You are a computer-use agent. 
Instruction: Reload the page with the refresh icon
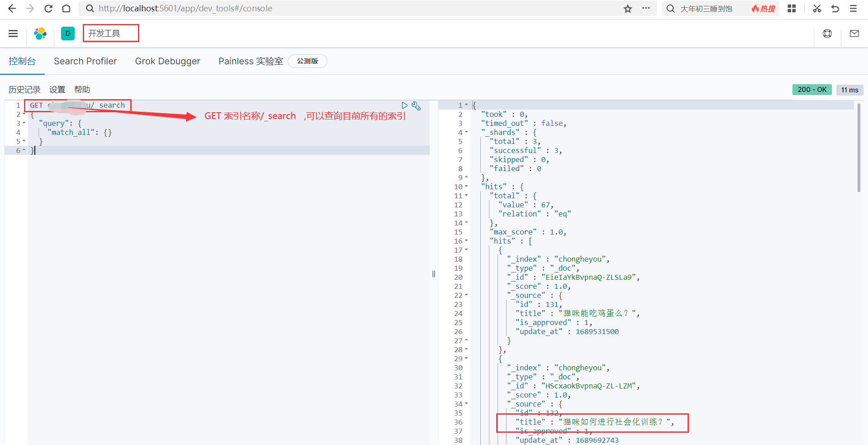click(x=48, y=9)
